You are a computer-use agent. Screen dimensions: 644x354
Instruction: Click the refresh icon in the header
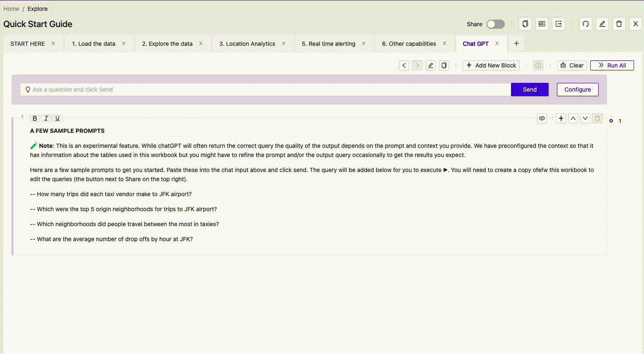586,24
